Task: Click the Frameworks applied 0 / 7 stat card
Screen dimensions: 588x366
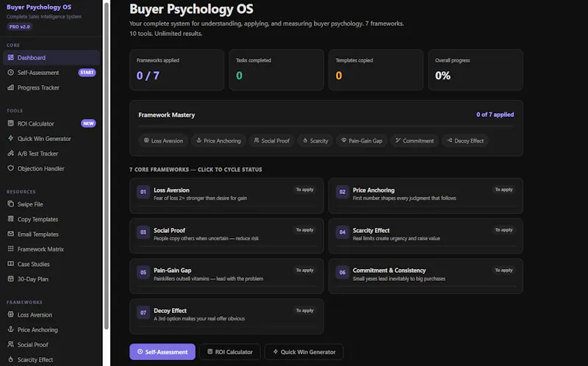Action: click(176, 70)
